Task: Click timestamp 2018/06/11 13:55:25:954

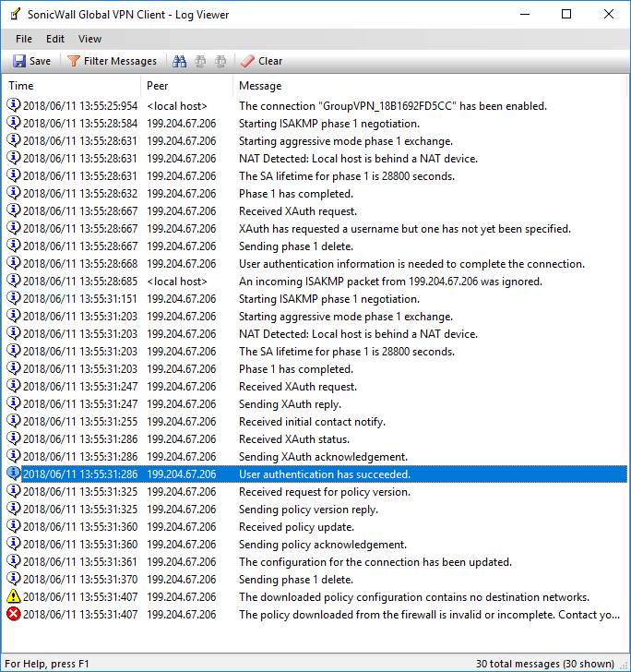Action: tap(80, 106)
